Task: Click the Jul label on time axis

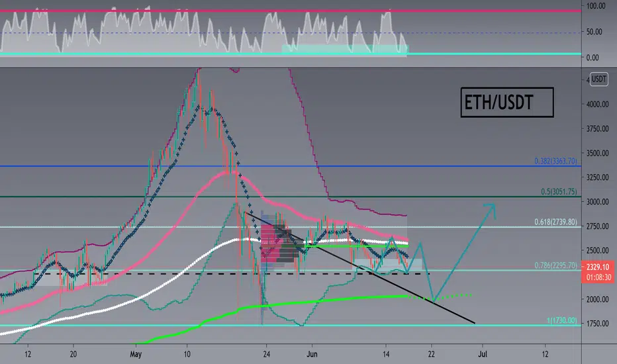Action: tap(483, 354)
